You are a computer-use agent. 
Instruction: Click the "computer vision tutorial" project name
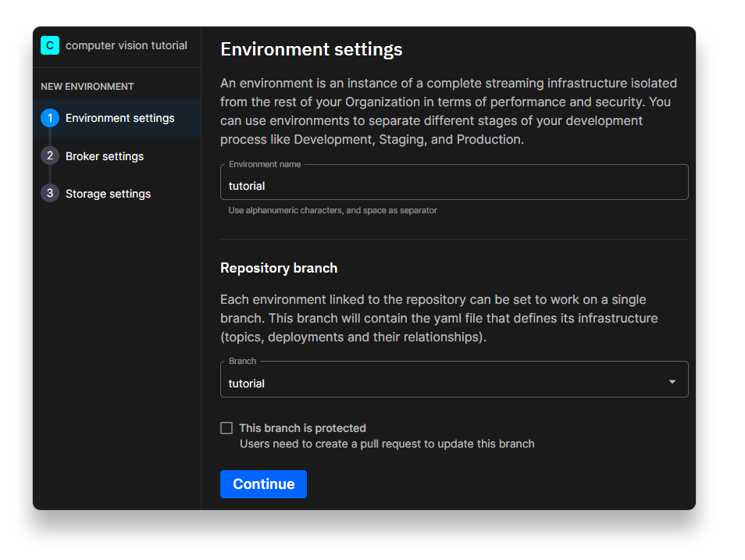tap(126, 45)
